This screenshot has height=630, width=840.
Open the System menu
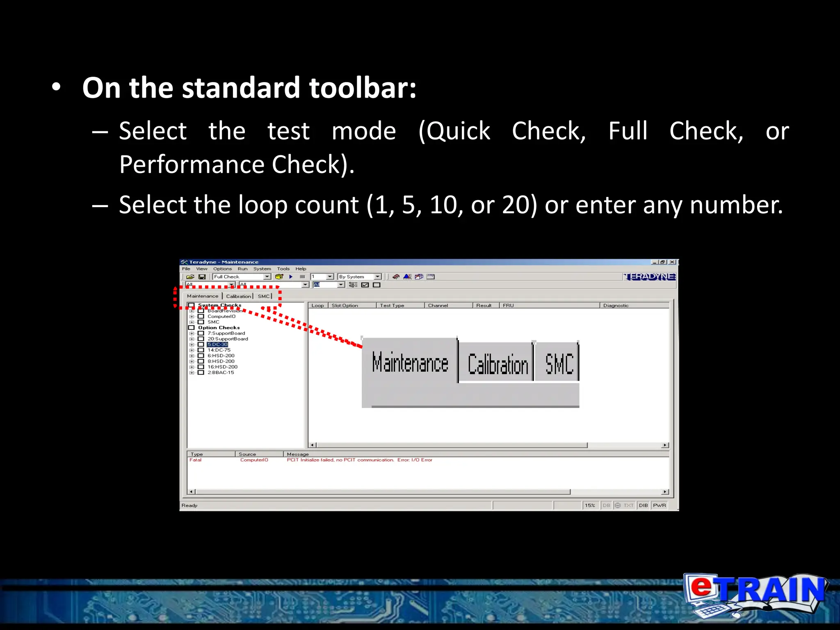click(x=262, y=269)
